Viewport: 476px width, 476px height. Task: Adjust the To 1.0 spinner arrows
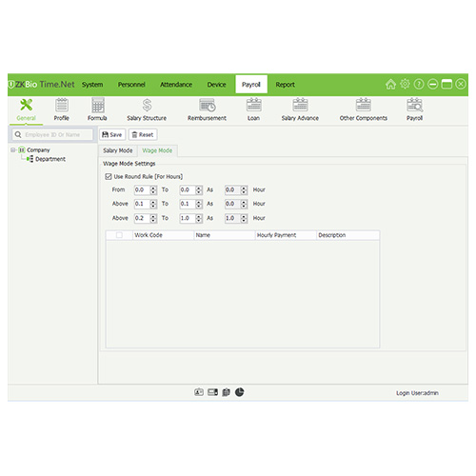click(199, 218)
